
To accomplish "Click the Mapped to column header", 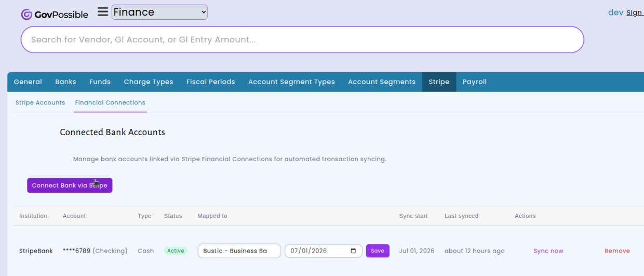I will coord(212,216).
